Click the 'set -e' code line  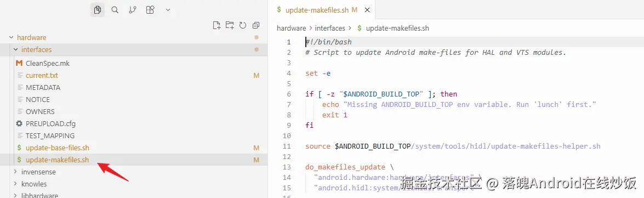tap(318, 73)
